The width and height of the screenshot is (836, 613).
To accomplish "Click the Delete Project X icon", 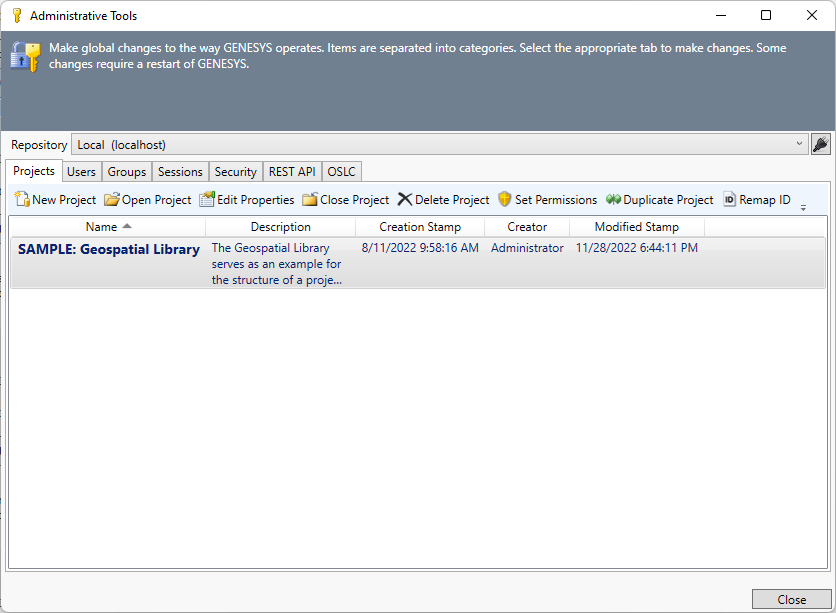I will [405, 200].
